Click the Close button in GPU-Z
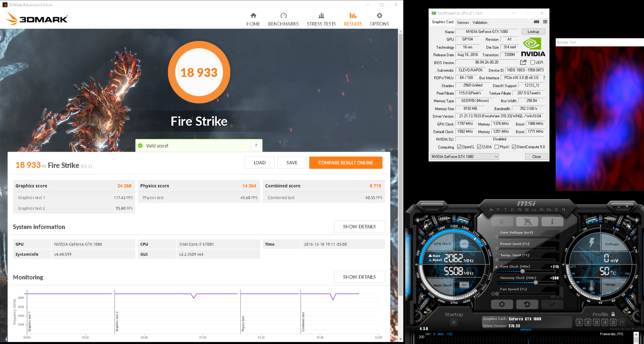 click(x=536, y=156)
